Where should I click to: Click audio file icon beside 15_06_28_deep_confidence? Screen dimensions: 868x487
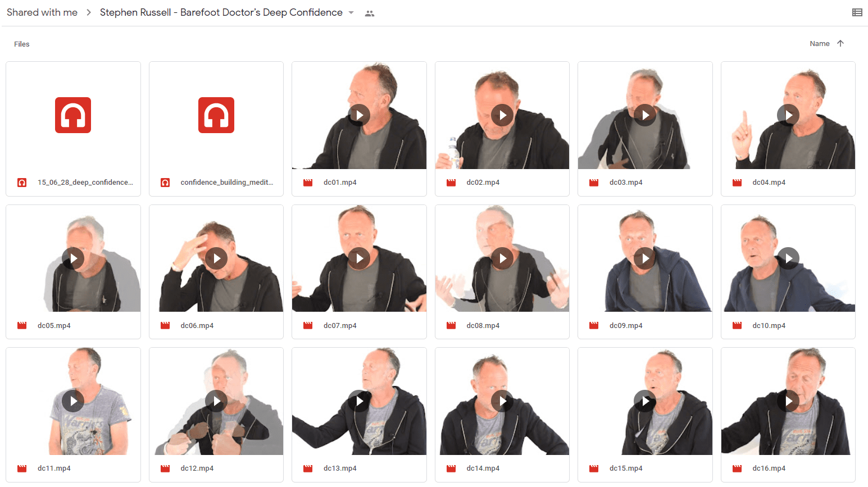click(22, 183)
